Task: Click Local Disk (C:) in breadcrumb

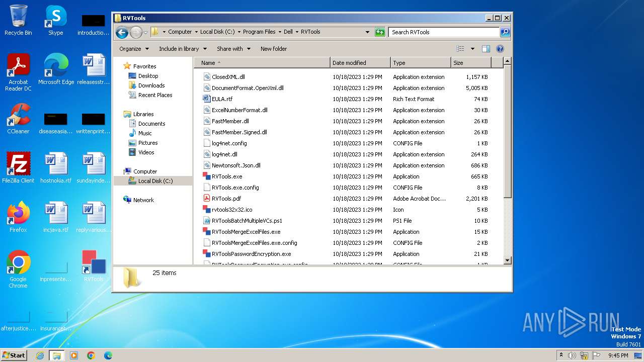Action: click(x=217, y=32)
